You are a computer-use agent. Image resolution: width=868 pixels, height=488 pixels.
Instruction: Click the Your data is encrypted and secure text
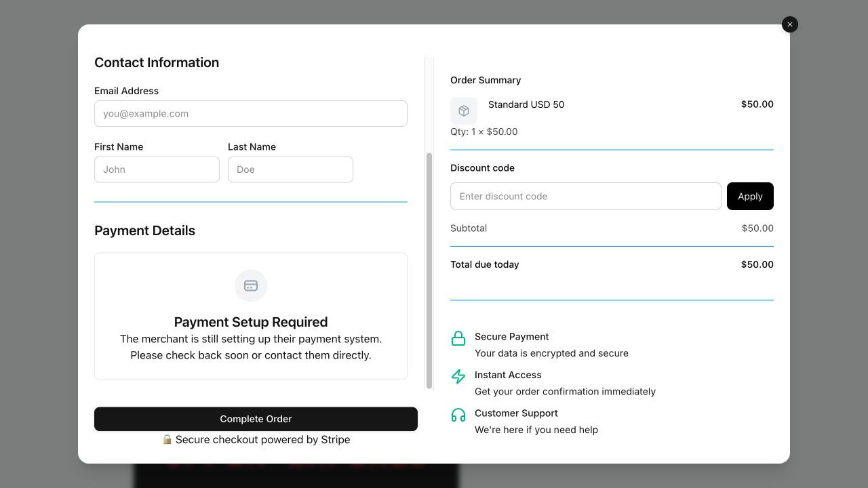tap(551, 353)
